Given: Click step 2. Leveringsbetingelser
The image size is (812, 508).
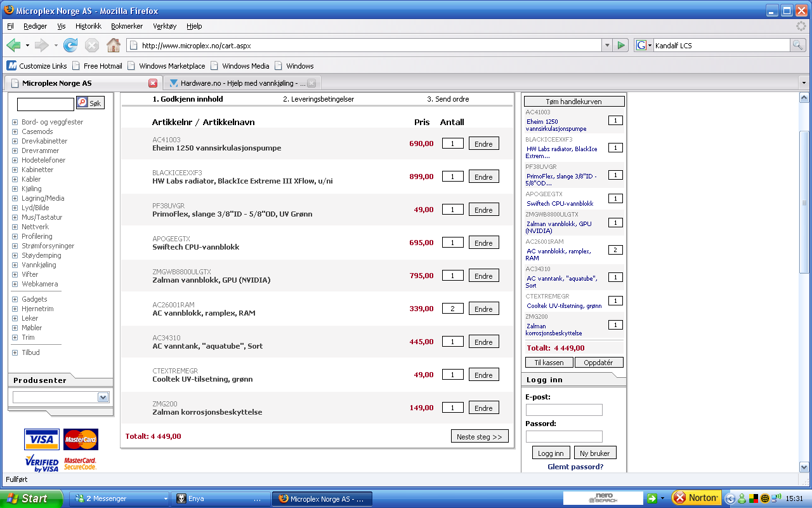Looking at the screenshot, I should click(x=318, y=99).
